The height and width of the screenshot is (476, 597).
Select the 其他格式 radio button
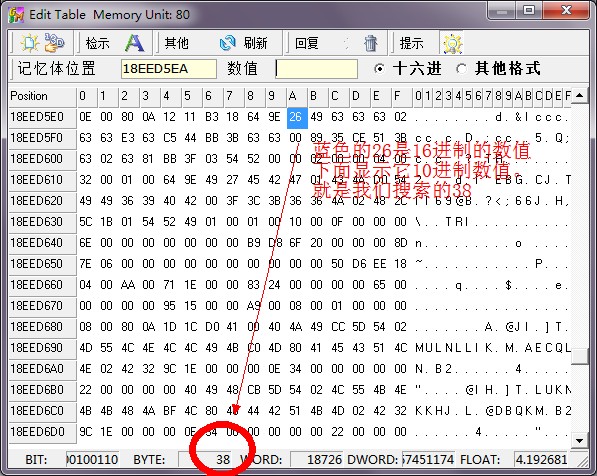pyautogui.click(x=461, y=69)
